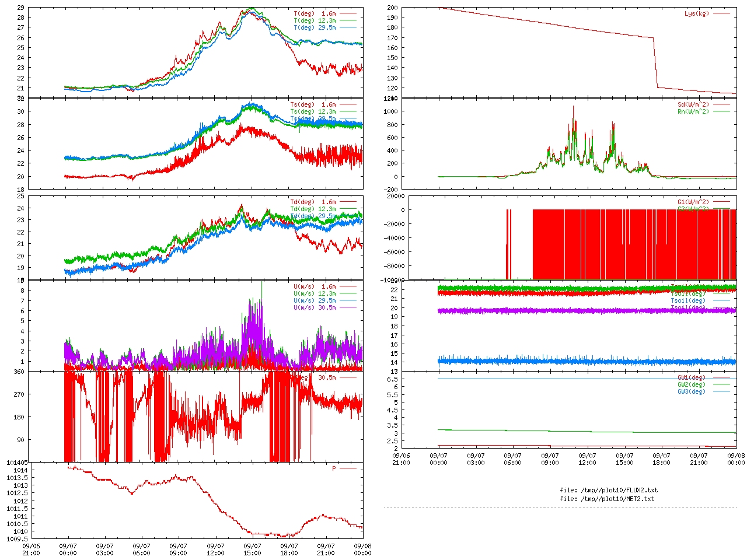Click the MET2.txt file path text
The width and height of the screenshot is (747, 560).
[x=607, y=499]
